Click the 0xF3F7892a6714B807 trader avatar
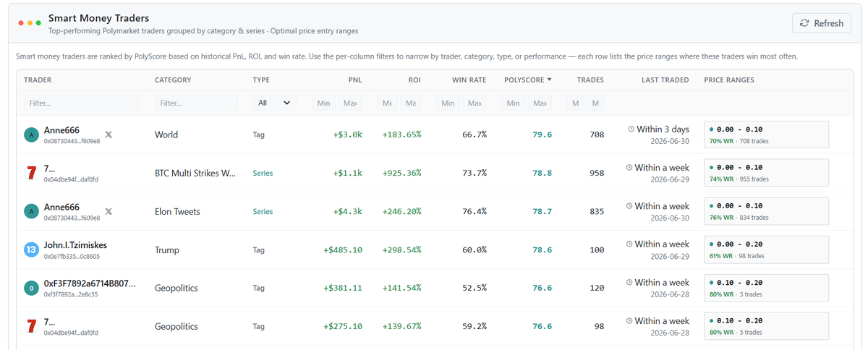This screenshot has height=350, width=868. coord(31,288)
